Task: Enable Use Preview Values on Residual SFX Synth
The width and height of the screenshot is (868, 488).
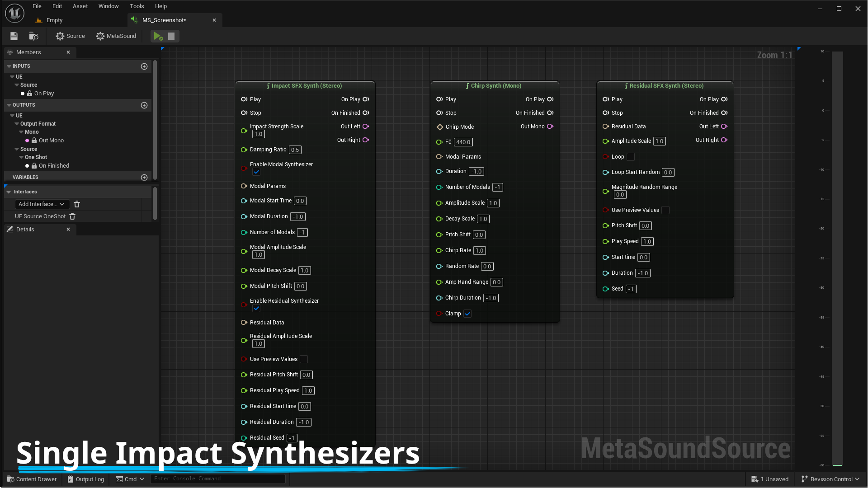Action: pyautogui.click(x=665, y=210)
